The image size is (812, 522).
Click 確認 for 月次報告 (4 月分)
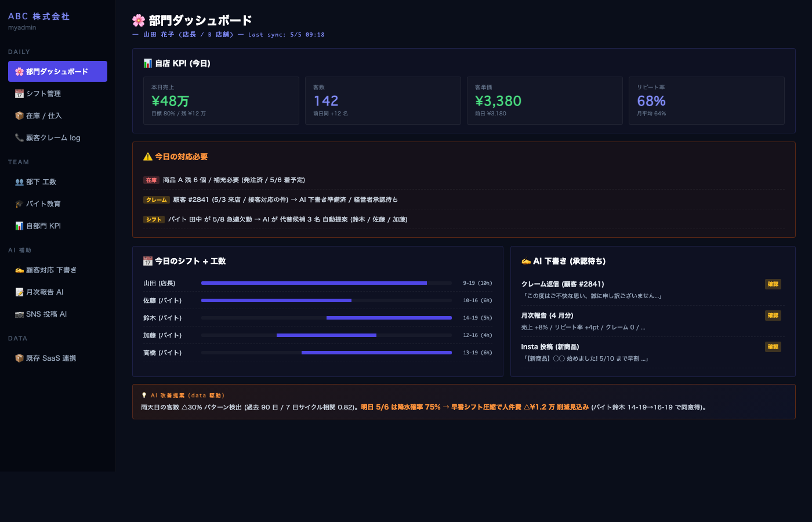773,316
